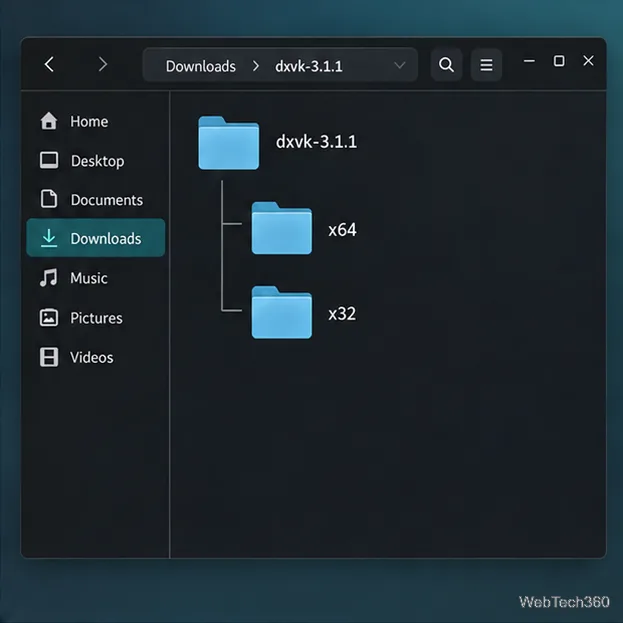Select Downloads in the sidebar
This screenshot has height=623, width=623.
point(96,238)
